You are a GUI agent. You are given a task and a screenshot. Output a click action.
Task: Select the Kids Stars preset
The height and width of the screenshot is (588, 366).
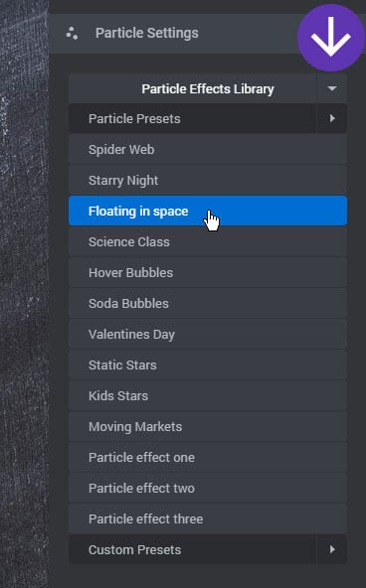point(208,395)
